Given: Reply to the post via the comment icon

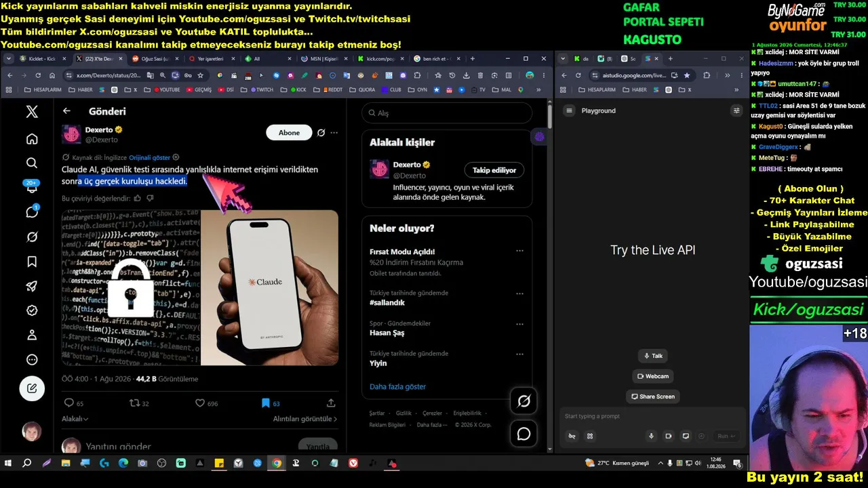Looking at the screenshot, I should point(68,403).
